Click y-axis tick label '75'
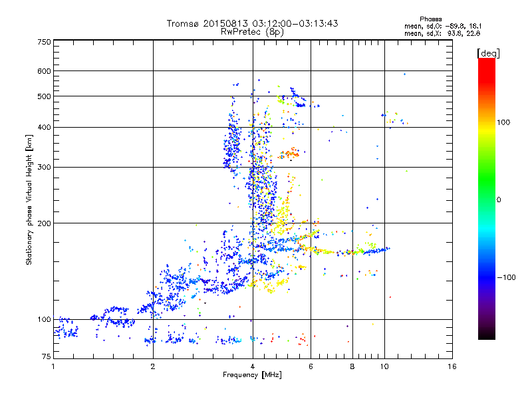 click(47, 356)
